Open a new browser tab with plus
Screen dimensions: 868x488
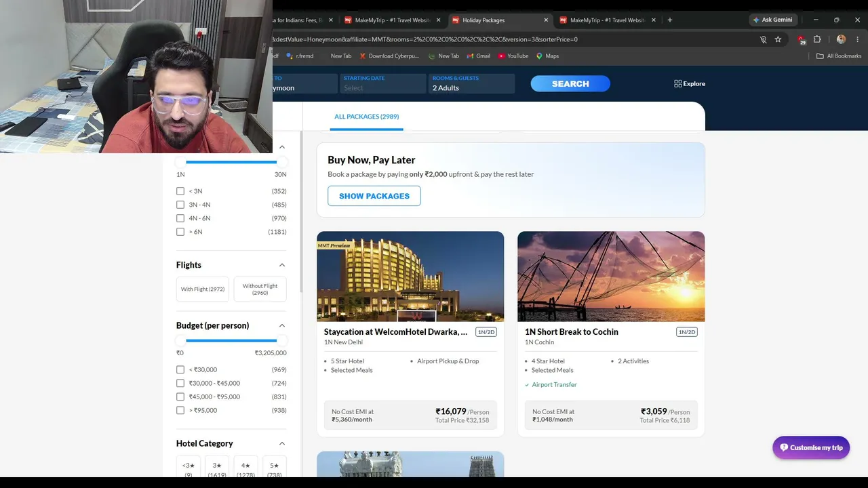coord(670,20)
